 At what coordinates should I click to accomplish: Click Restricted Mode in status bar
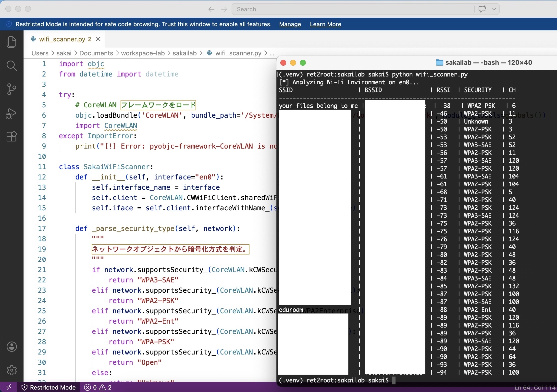click(x=49, y=387)
